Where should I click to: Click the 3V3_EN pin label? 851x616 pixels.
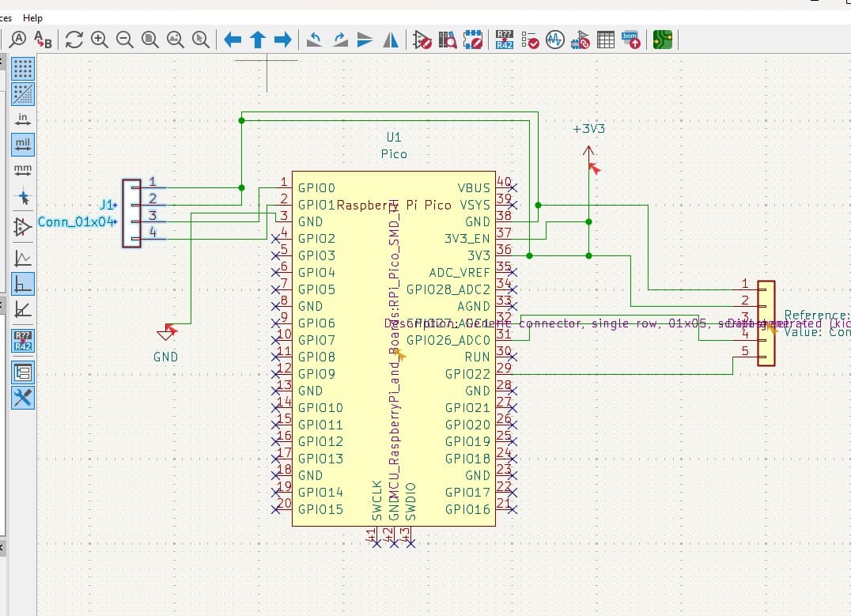[x=467, y=238]
